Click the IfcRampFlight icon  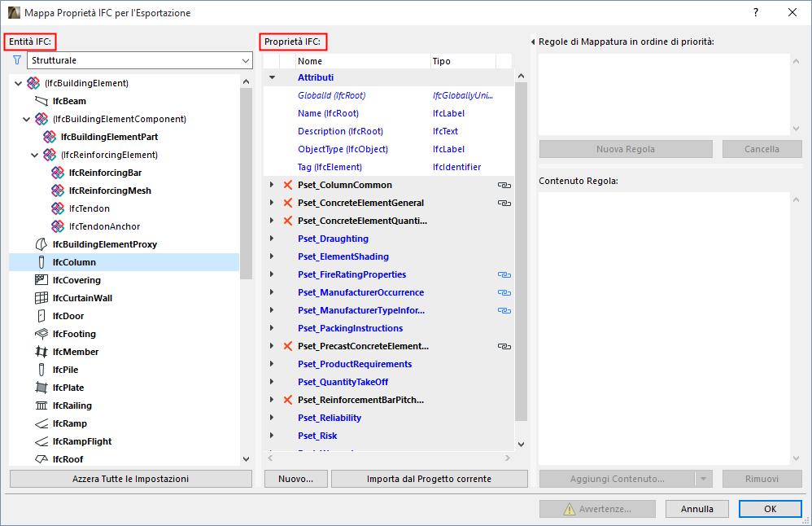(x=41, y=441)
